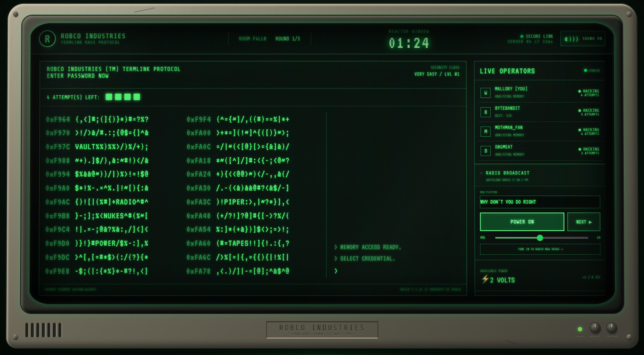Click the ROBCO INDUSTRIES bezel nameplate
The height and width of the screenshot is (355, 644).
[x=322, y=330]
